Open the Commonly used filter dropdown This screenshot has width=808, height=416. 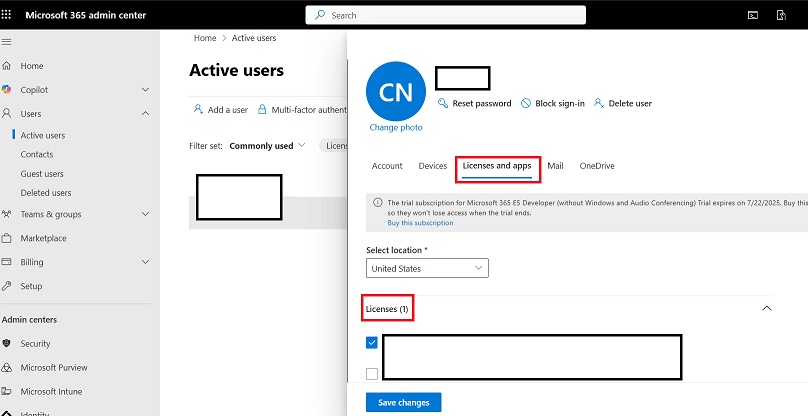267,146
